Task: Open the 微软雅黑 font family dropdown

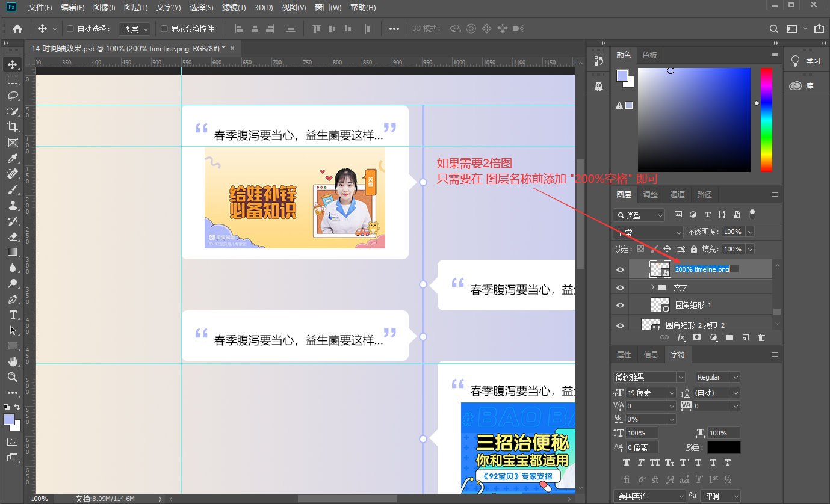Action: coord(649,377)
